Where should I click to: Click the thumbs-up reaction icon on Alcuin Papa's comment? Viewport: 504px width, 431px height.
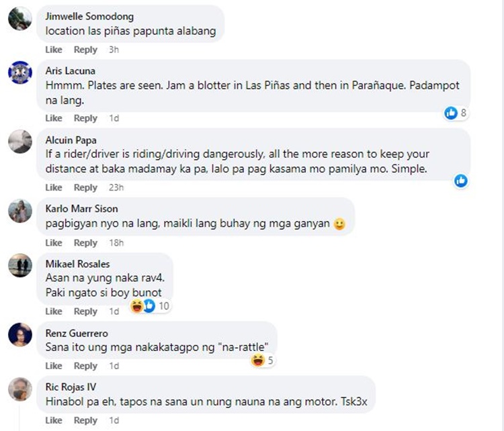tap(460, 181)
